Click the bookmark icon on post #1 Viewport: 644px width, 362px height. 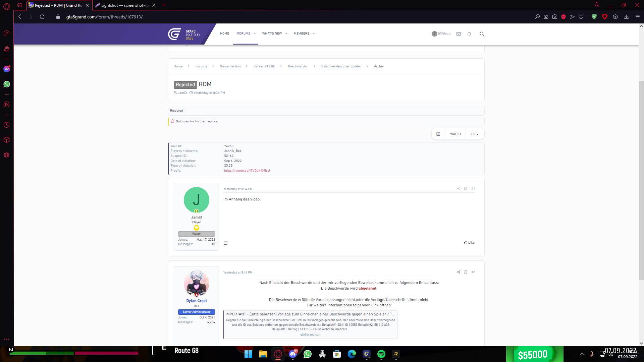[466, 188]
